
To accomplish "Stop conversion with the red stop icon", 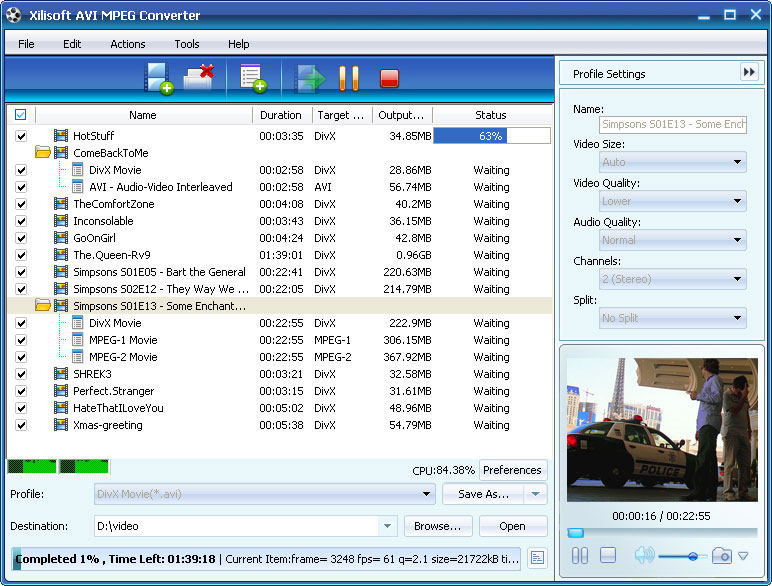I will [x=389, y=78].
